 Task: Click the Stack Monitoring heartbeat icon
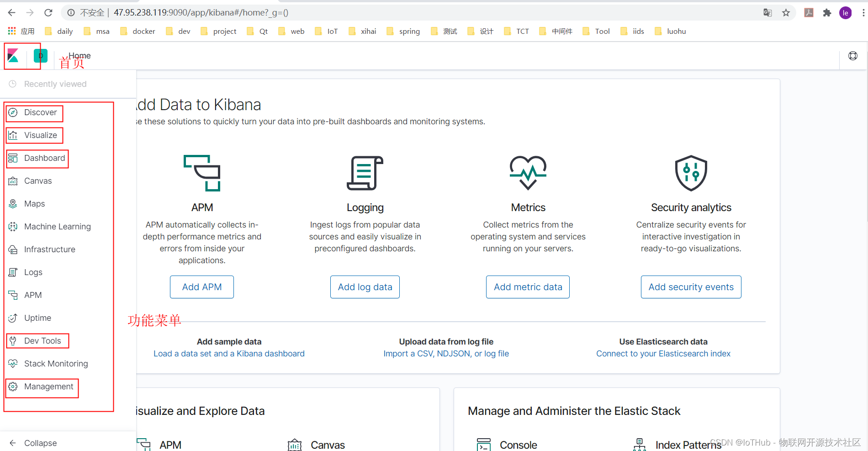tap(13, 364)
